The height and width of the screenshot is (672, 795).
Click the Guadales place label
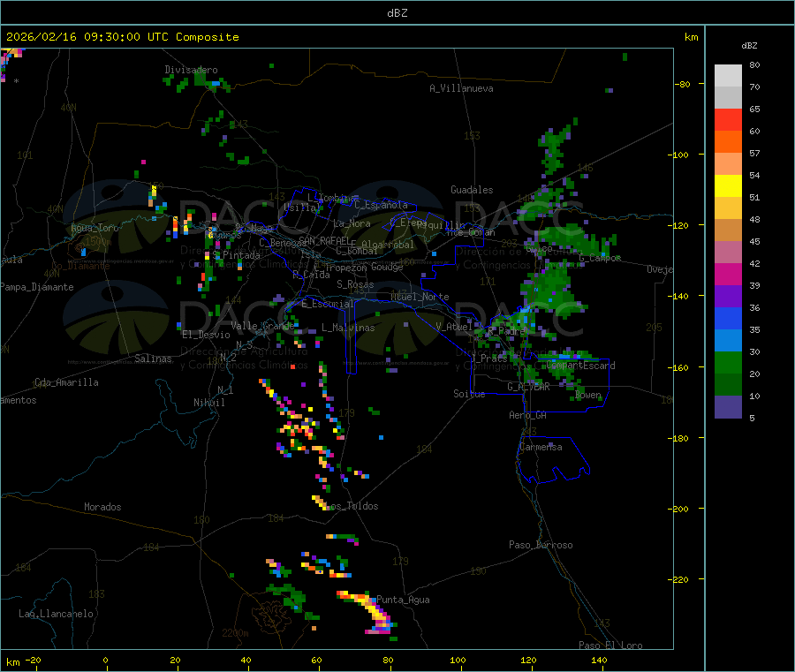[x=472, y=190]
